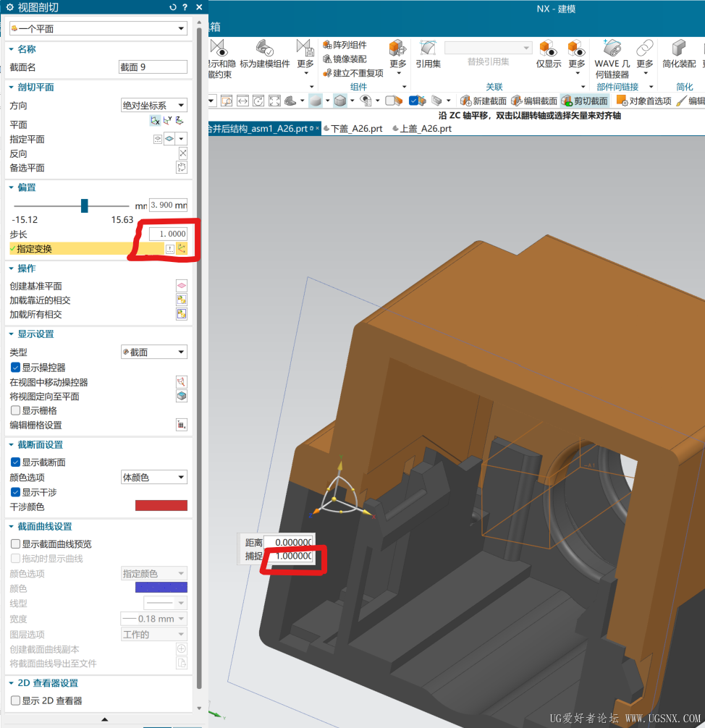Collapse the Section Plane group
The height and width of the screenshot is (728, 705).
click(12, 87)
